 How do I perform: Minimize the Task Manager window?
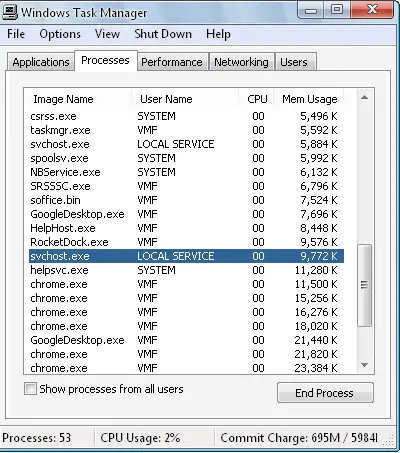pyautogui.click(x=311, y=11)
